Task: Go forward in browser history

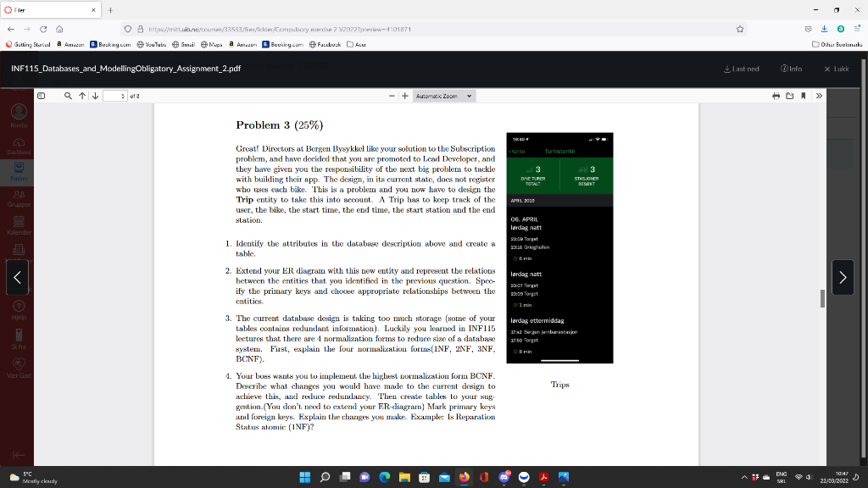Action: [x=27, y=30]
